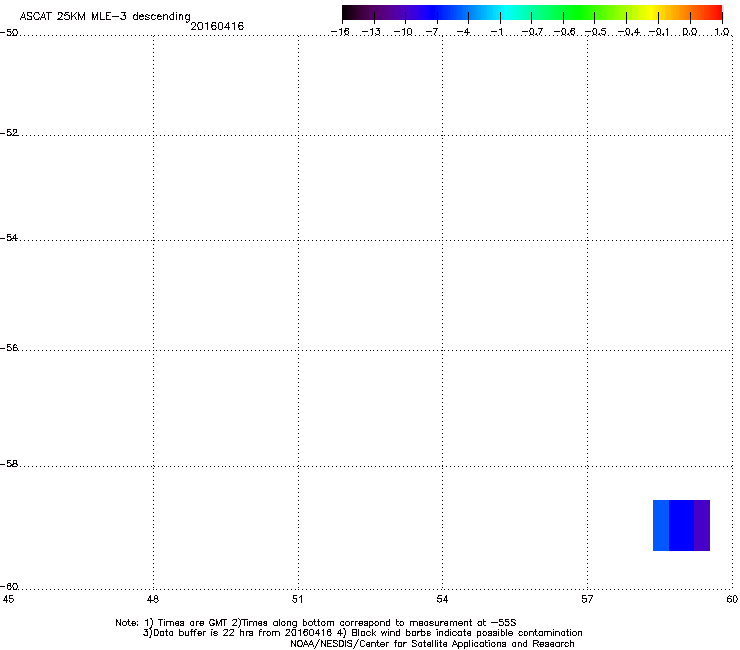Screen dimensions: 740x650
Task: Click the -16 color scale label
Action: click(x=340, y=32)
